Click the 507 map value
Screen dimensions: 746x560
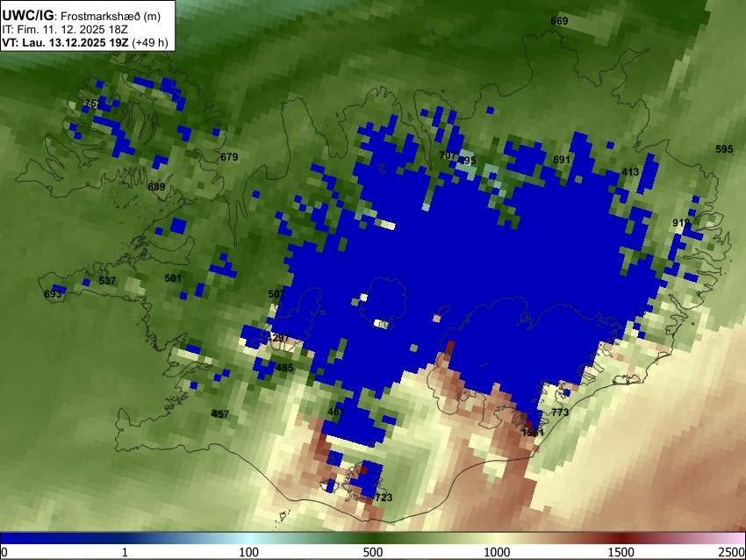[276, 294]
